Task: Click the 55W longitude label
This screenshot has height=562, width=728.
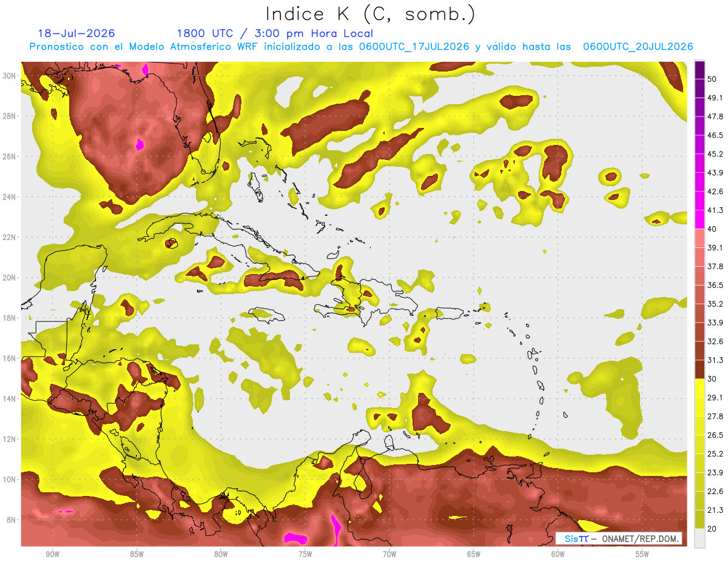Action: coord(642,554)
